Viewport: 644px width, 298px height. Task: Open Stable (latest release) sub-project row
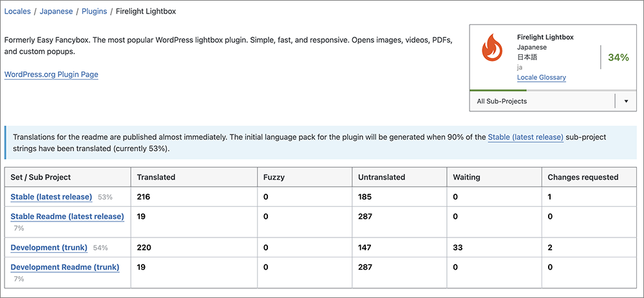point(51,196)
